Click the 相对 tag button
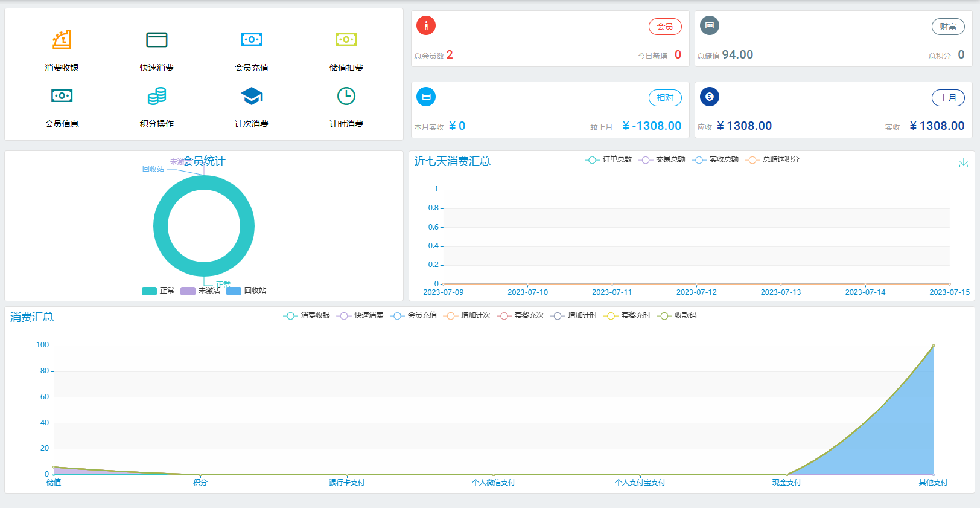The height and width of the screenshot is (508, 980). pos(665,98)
